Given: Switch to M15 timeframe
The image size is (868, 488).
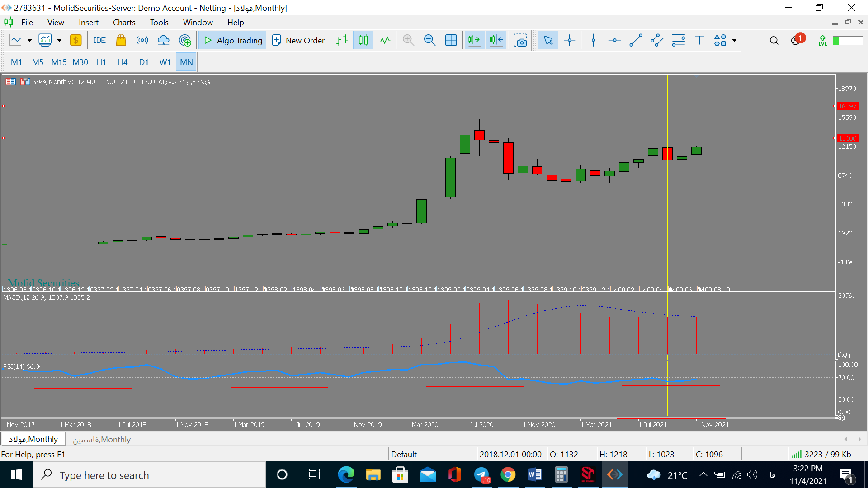Looking at the screenshot, I should pyautogui.click(x=59, y=62).
